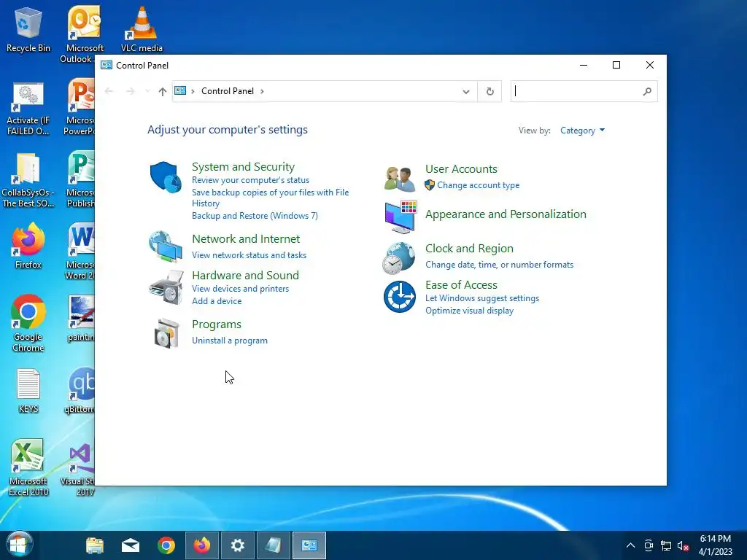The image size is (747, 560).
Task: Open the Hardware and Sound category link
Action: click(245, 275)
